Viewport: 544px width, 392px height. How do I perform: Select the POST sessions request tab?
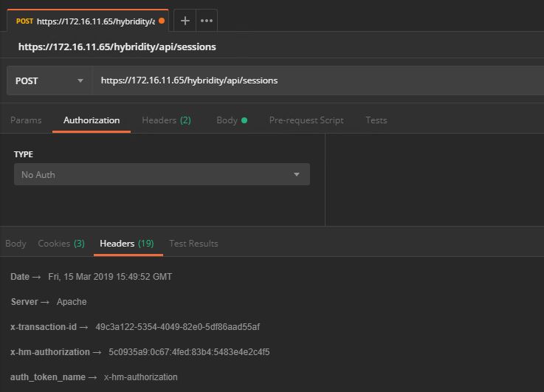pos(85,21)
